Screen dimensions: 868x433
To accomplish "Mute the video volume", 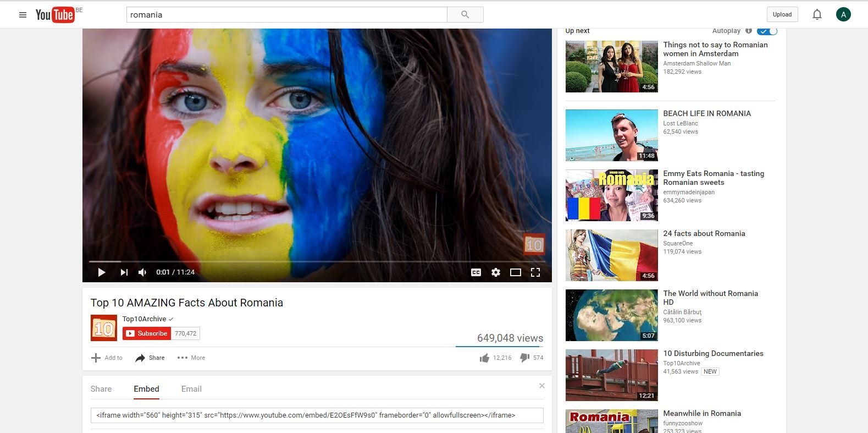I will point(142,272).
